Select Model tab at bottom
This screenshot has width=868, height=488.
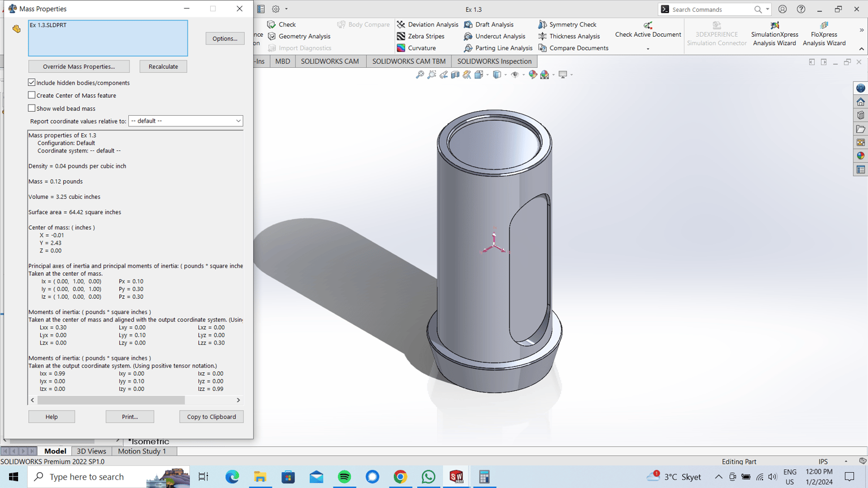point(55,451)
